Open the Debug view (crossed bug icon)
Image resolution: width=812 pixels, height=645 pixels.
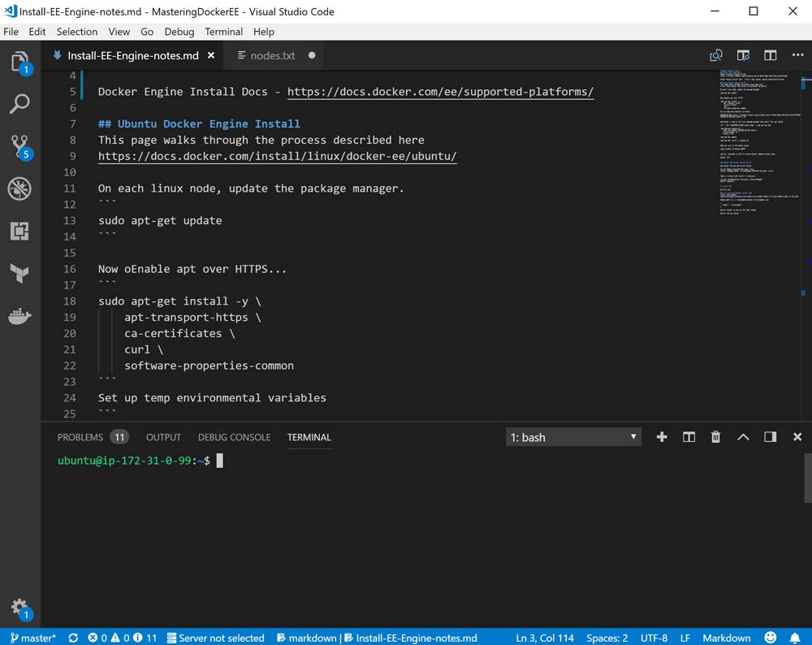click(x=19, y=188)
